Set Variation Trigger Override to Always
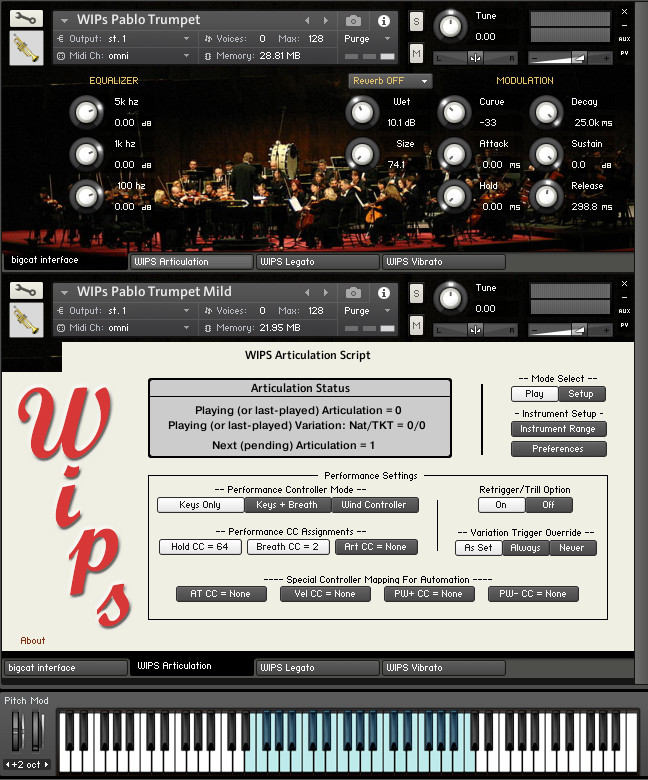Viewport: 648px width, 780px height. 525,548
